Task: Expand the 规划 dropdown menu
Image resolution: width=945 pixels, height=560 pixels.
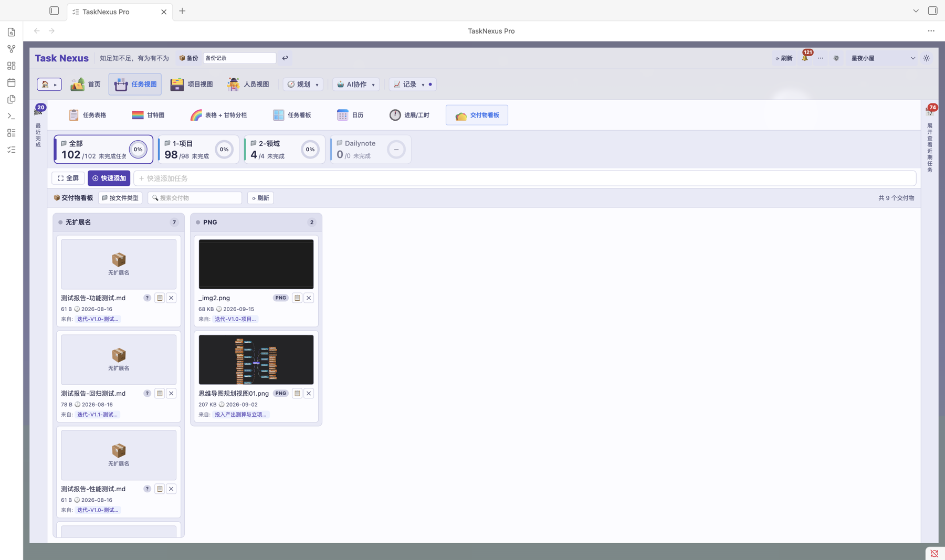Action: [x=303, y=84]
